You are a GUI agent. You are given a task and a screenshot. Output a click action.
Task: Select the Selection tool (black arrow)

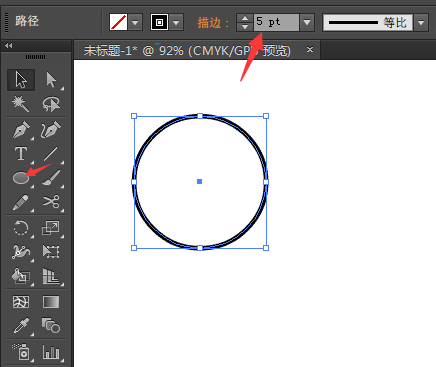[x=21, y=80]
